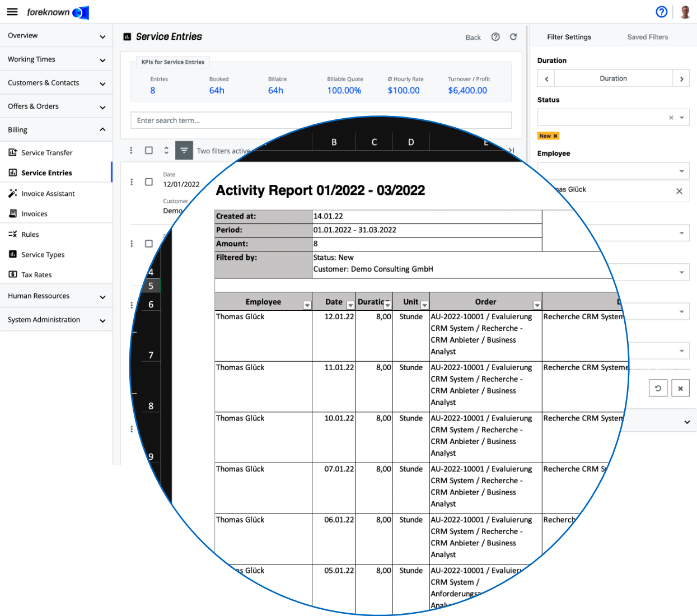Click the search term input field
Image resolution: width=697 pixels, height=616 pixels.
(321, 120)
